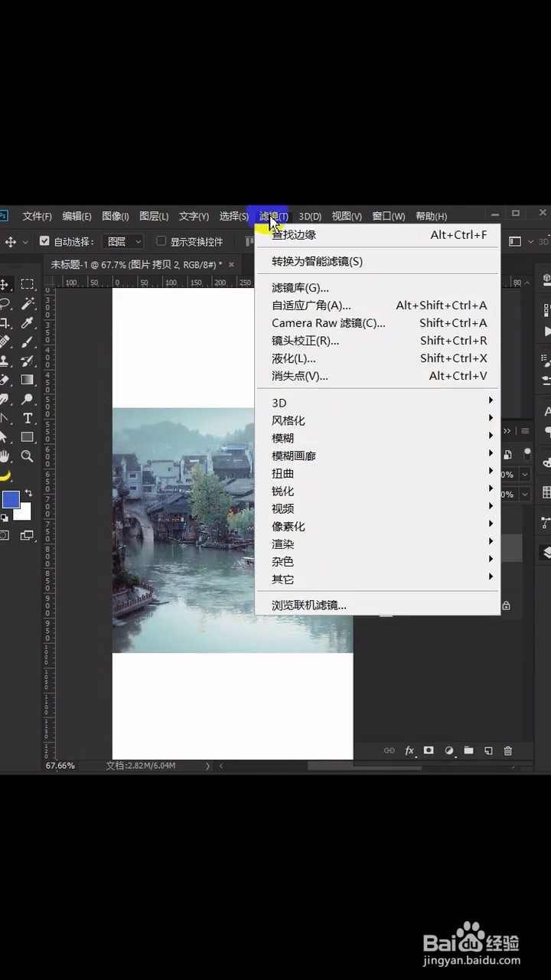This screenshot has height=980, width=551.
Task: Expand the 锐化 submenu
Action: click(377, 491)
